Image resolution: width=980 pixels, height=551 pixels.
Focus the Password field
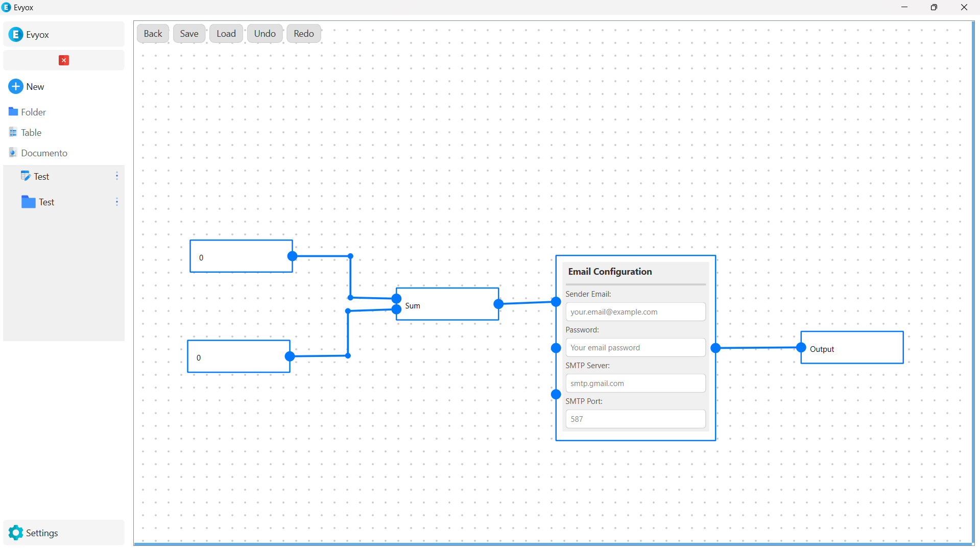[x=635, y=347]
